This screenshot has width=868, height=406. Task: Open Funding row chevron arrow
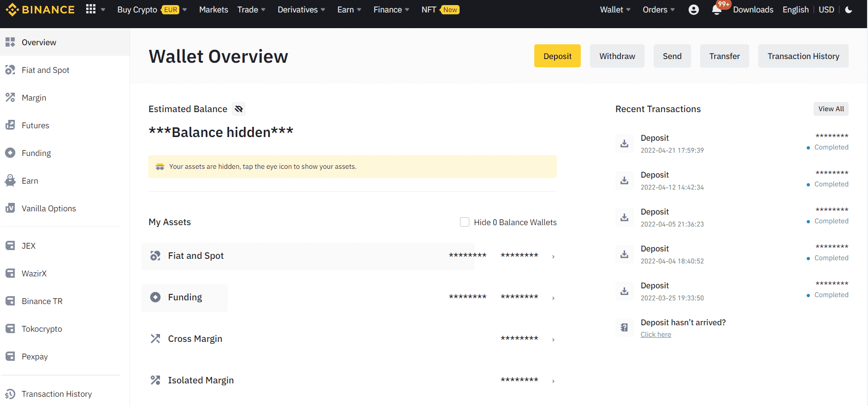[553, 298]
